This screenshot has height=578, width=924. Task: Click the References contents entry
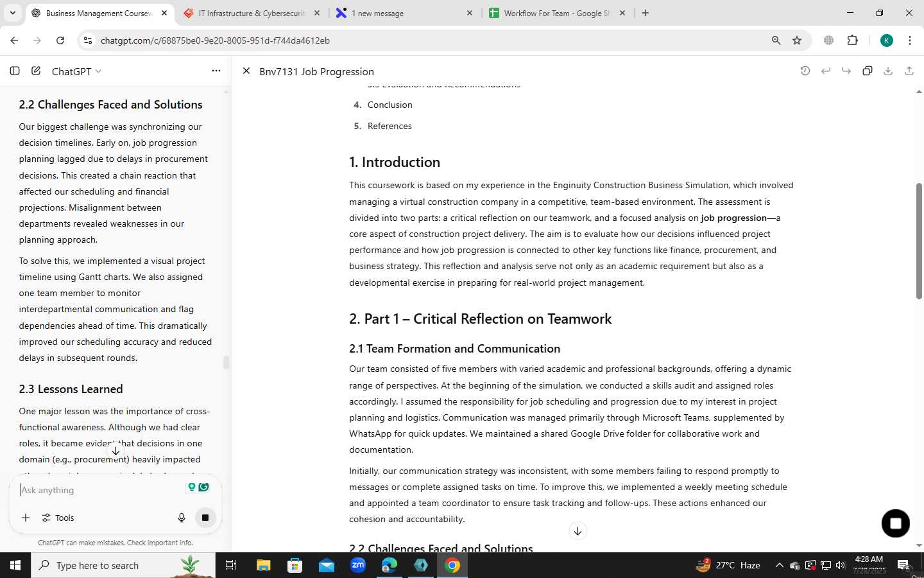[x=389, y=126]
